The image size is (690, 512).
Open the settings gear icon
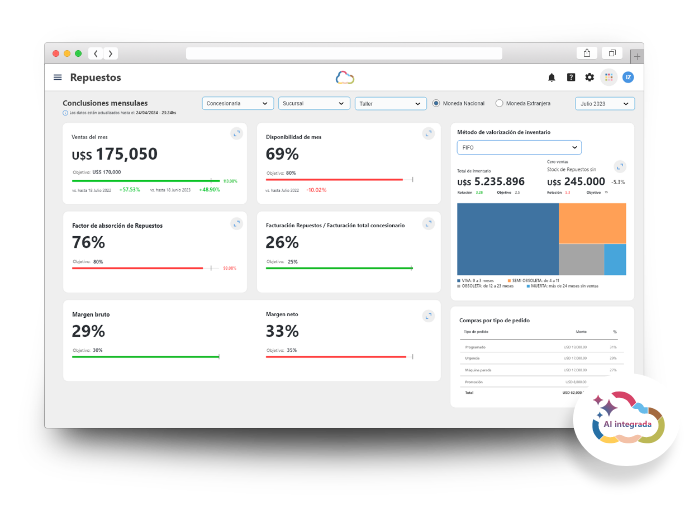click(x=589, y=77)
